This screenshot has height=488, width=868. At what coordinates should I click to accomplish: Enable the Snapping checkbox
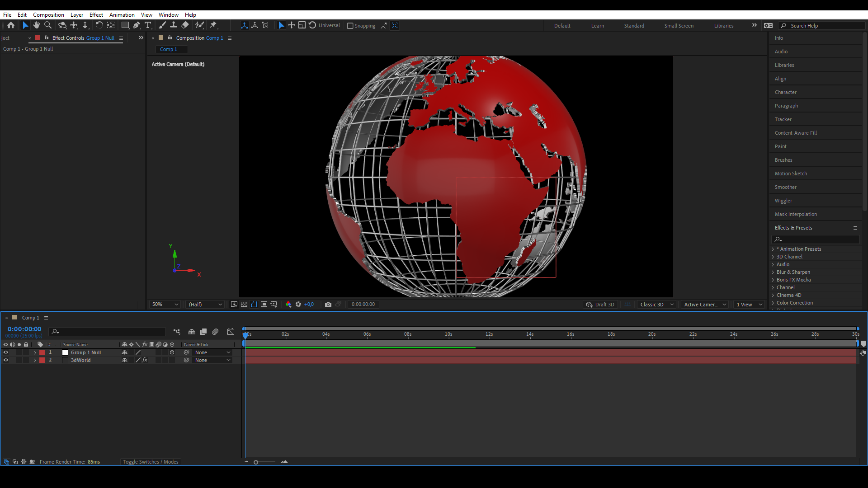tap(350, 26)
